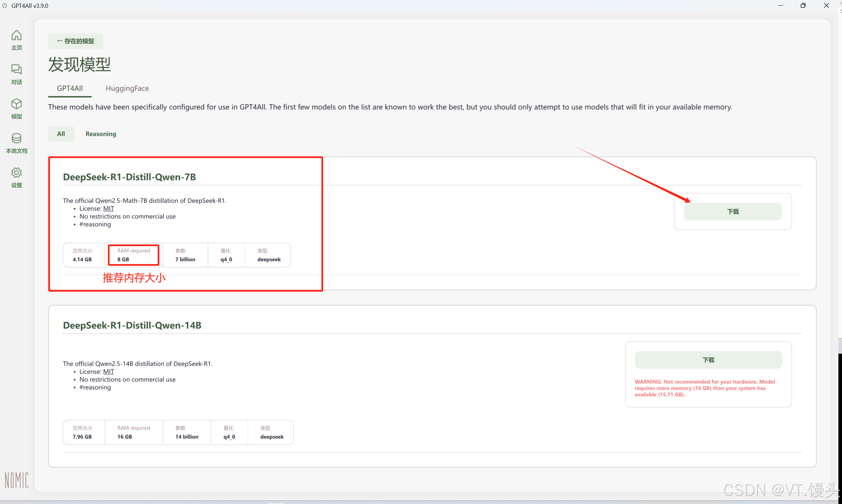Open MIT license link for 7B model

pyautogui.click(x=108, y=209)
